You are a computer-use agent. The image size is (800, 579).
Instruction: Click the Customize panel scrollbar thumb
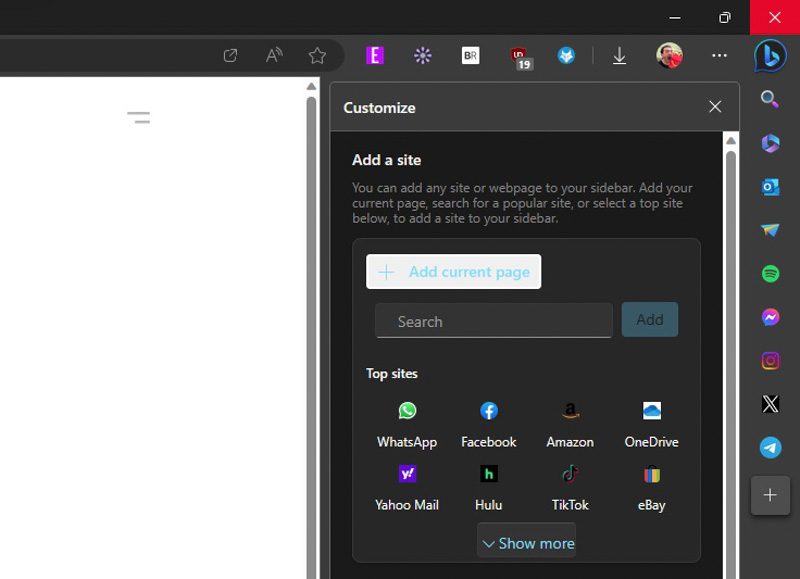point(731,365)
